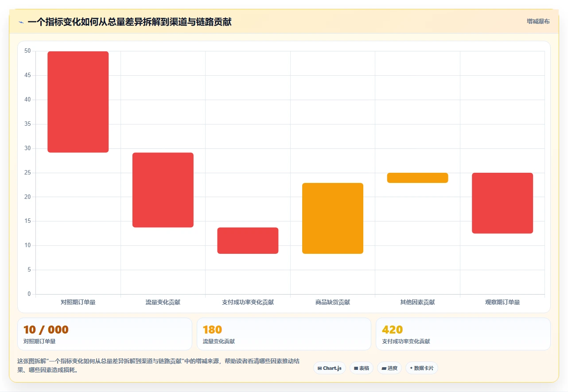Click the 数据卡片 tag chip
Image resolution: width=568 pixels, height=392 pixels.
(x=421, y=368)
